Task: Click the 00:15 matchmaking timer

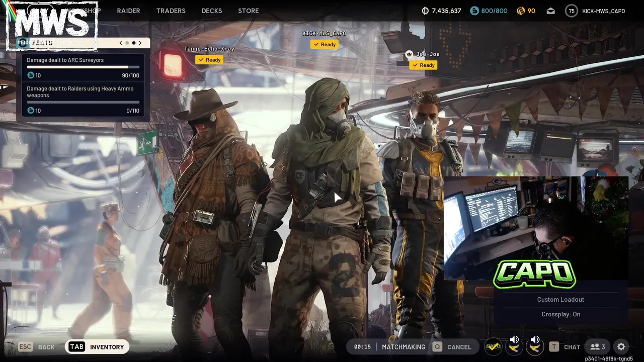Action: [x=362, y=347]
